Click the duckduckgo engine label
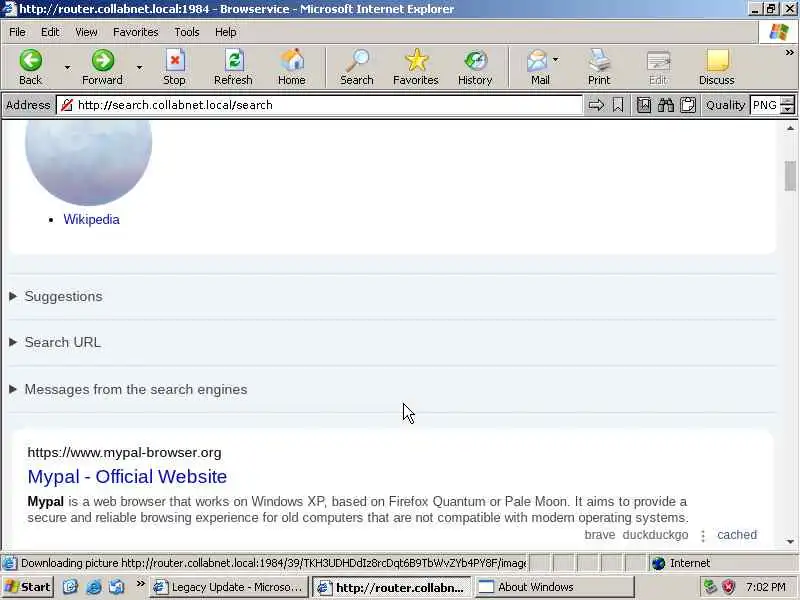 (x=655, y=535)
